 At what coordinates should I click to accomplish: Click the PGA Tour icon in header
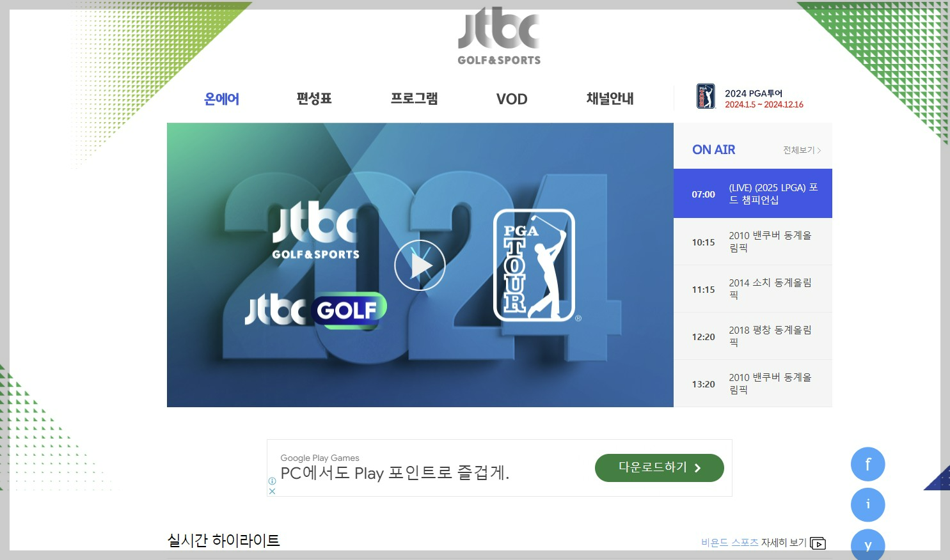tap(706, 97)
